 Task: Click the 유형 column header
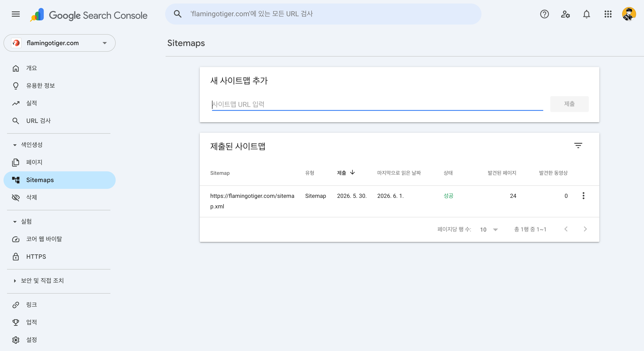310,173
